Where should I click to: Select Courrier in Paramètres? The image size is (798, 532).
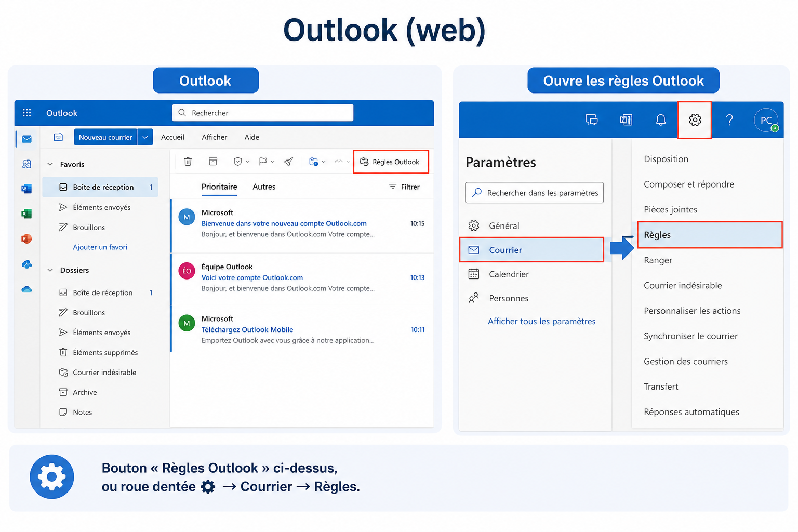(531, 250)
